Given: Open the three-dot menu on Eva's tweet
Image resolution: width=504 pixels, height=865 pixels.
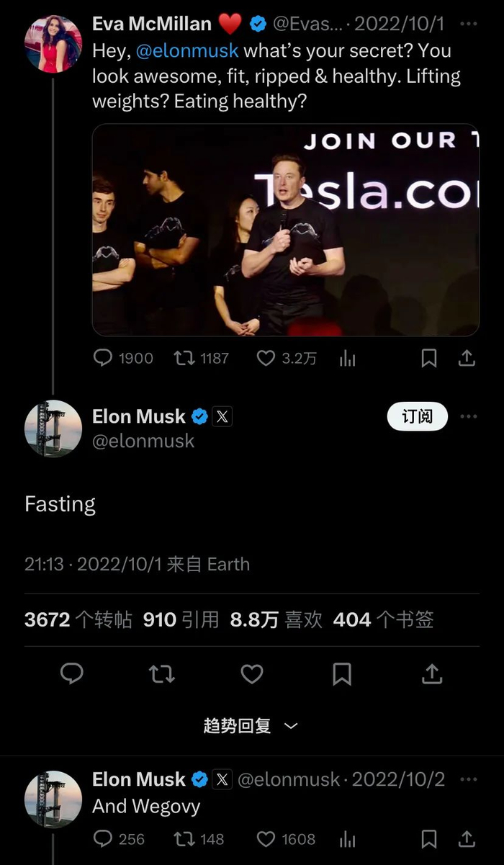Looking at the screenshot, I should [468, 24].
